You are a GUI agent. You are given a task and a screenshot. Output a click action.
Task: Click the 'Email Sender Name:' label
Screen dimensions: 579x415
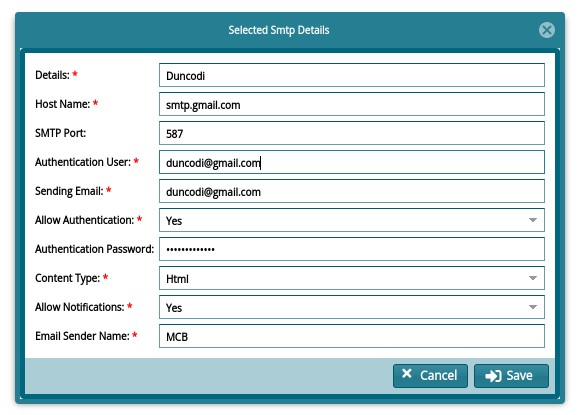pyautogui.click(x=82, y=336)
